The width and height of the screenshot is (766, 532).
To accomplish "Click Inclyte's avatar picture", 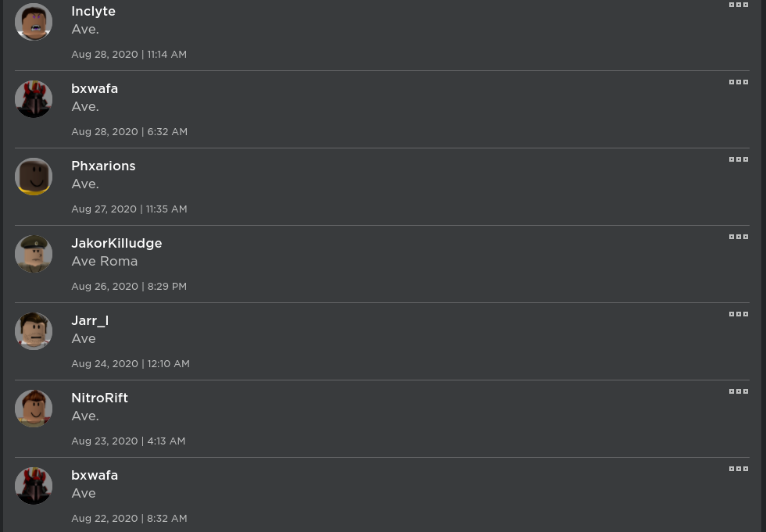I will (33, 22).
